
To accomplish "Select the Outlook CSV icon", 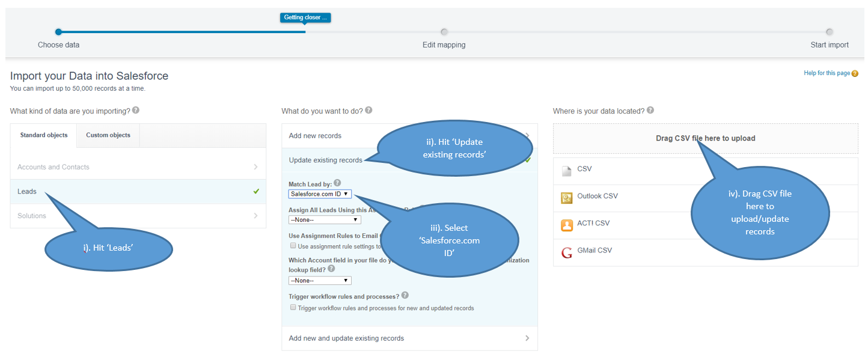I will tap(566, 198).
